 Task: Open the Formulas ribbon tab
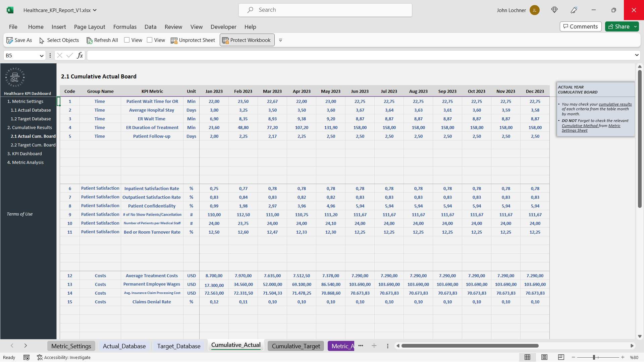click(x=125, y=27)
